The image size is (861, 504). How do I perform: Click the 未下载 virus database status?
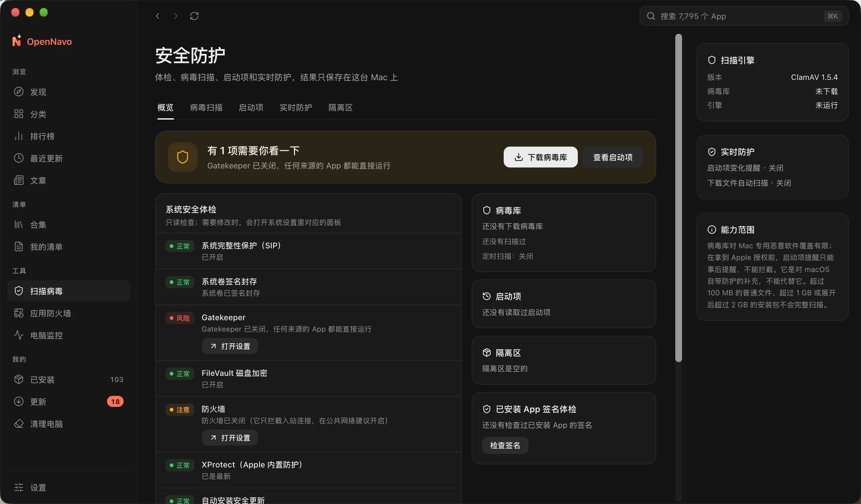point(827,91)
